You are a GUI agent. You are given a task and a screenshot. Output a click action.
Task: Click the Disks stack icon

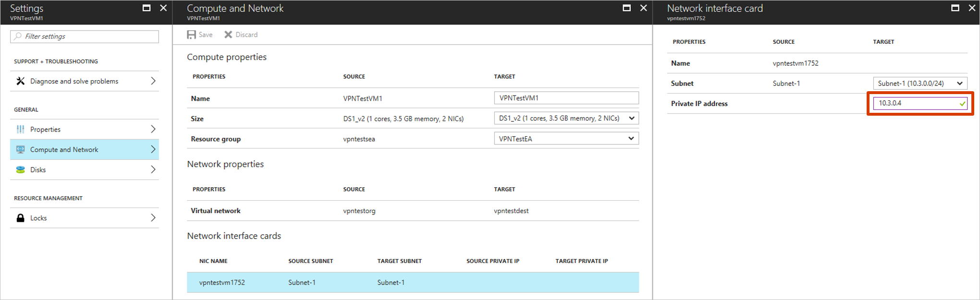(x=20, y=169)
